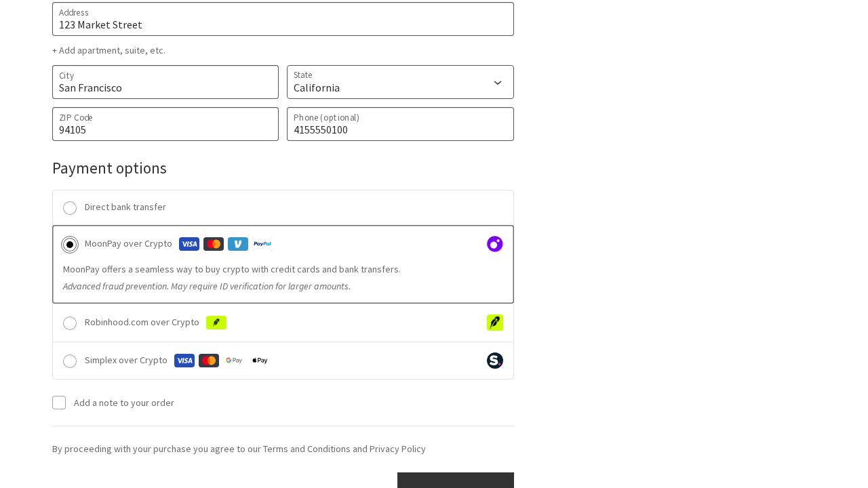Click the Google Pay icon in Simplex row
Screen dimensions: 868x488
[233, 360]
